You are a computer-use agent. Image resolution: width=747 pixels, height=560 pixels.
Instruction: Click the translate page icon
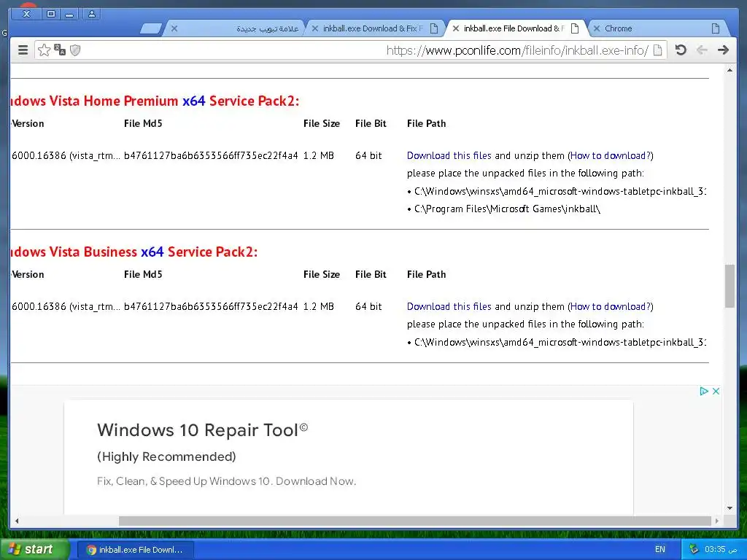click(60, 50)
